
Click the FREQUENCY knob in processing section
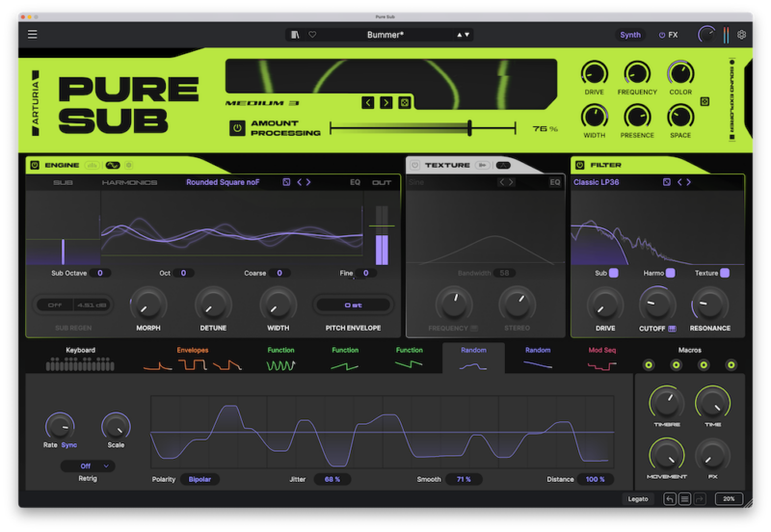click(x=637, y=74)
